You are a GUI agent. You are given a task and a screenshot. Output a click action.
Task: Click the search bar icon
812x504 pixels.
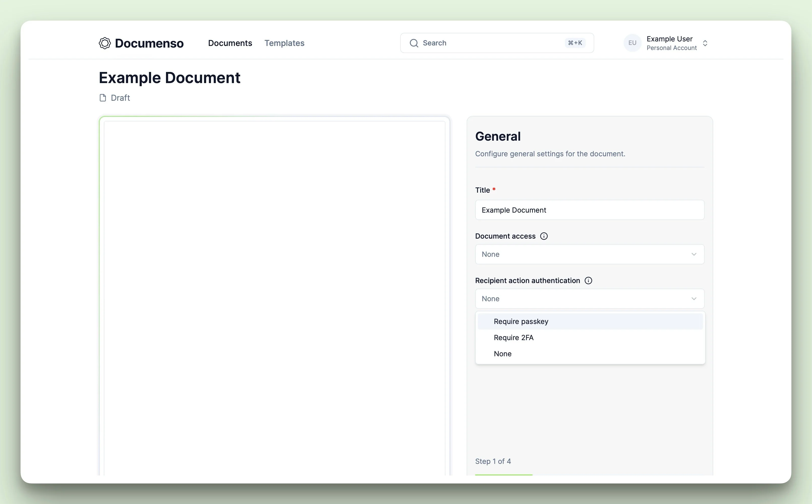(x=414, y=42)
